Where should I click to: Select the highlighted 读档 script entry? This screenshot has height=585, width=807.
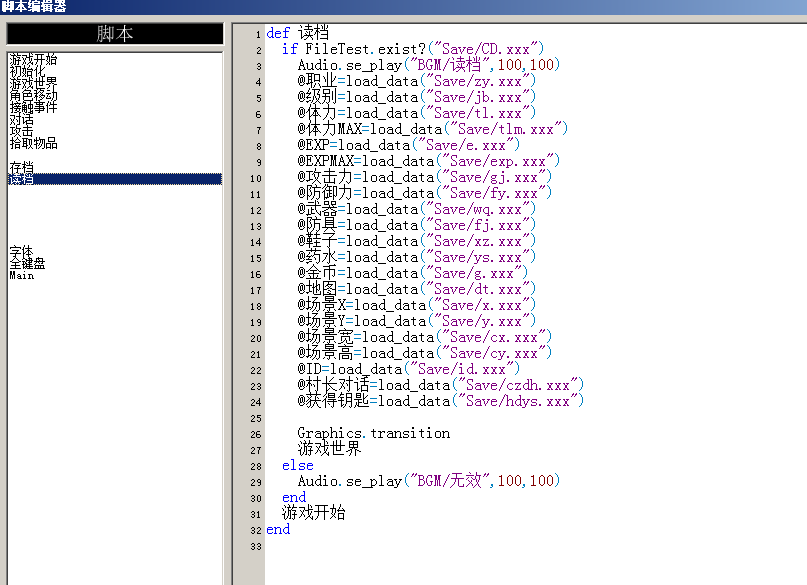click(x=115, y=179)
